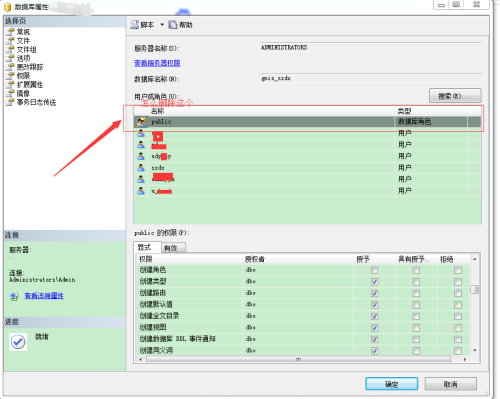Viewport: 500px width, 399px height.
Task: Click the 搜索 button
Action: pos(455,96)
